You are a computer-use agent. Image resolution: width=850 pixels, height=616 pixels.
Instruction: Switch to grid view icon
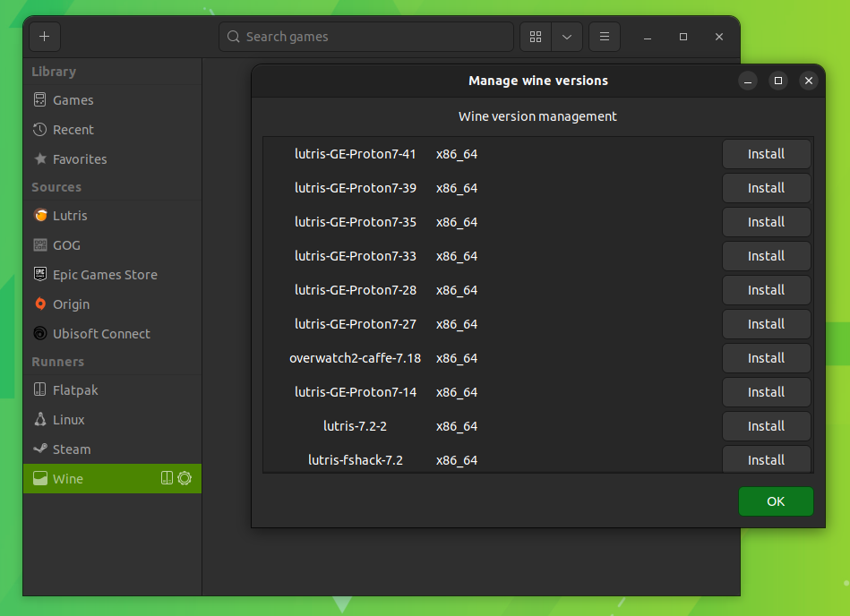click(536, 37)
